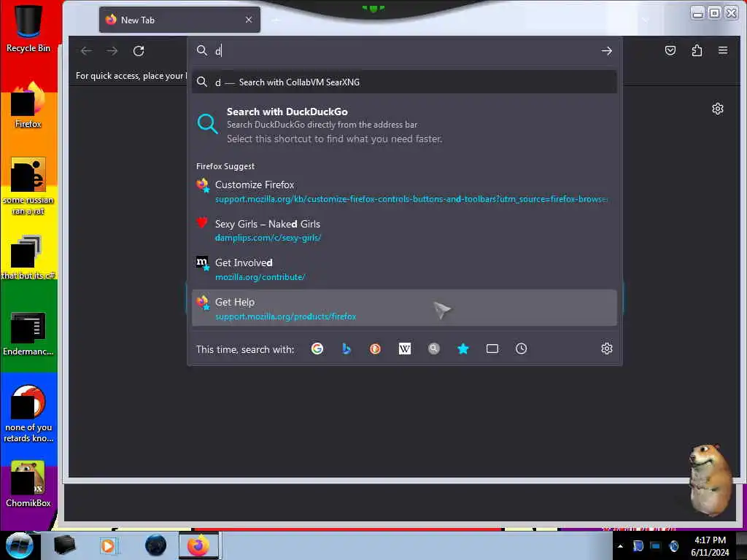Image resolution: width=747 pixels, height=560 pixels.
Task: Open 'that but its c#' desktop icon
Action: click(x=28, y=257)
